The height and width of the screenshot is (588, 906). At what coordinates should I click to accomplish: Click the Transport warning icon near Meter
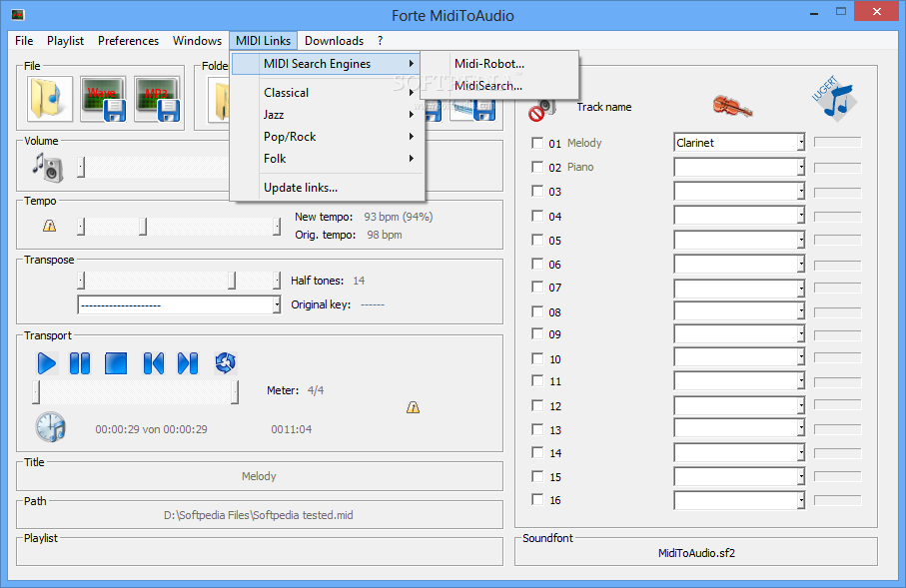414,407
